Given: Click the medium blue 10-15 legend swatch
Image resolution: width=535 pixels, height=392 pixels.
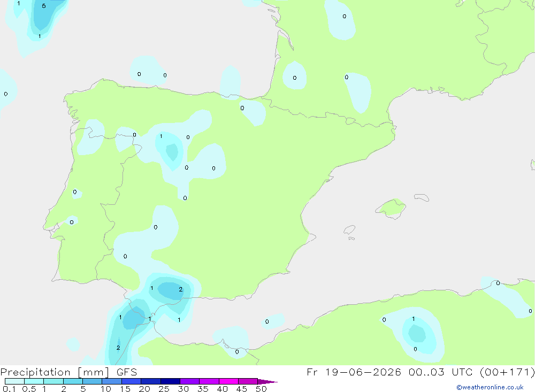Looking at the screenshot, I should tap(112, 381).
